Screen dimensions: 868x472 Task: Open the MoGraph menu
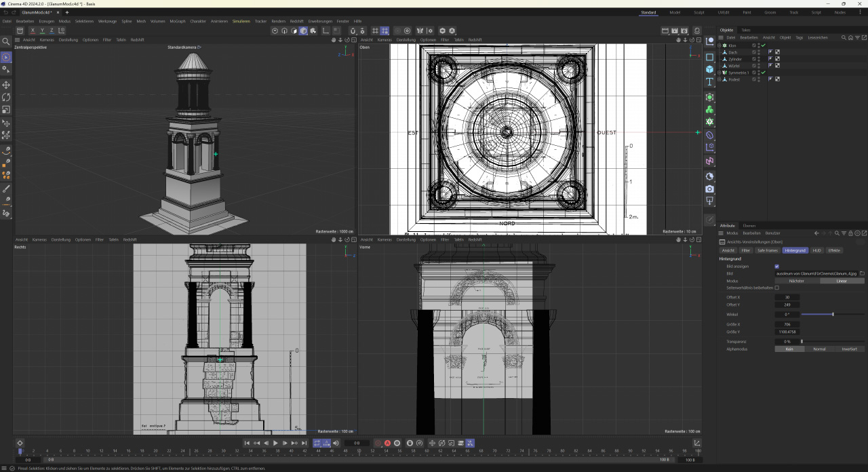click(x=178, y=21)
